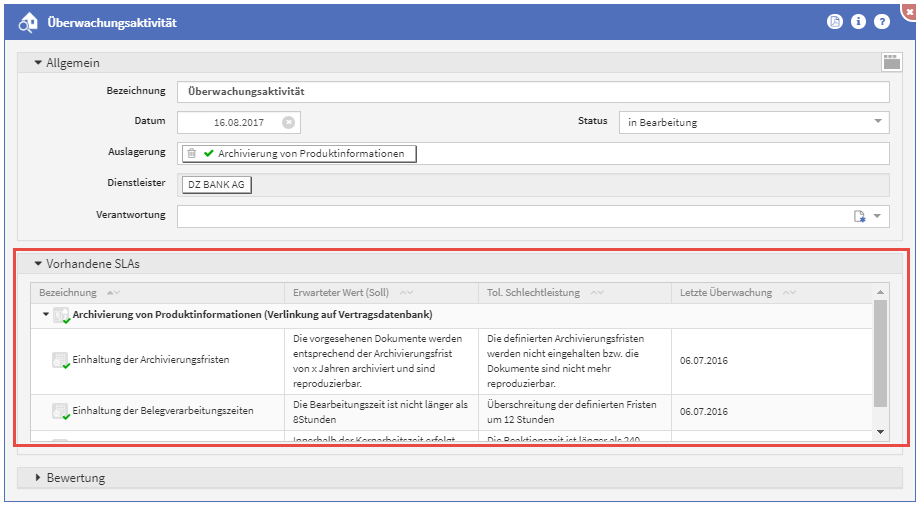Clear the Datum field with the x icon

pyautogui.click(x=288, y=123)
